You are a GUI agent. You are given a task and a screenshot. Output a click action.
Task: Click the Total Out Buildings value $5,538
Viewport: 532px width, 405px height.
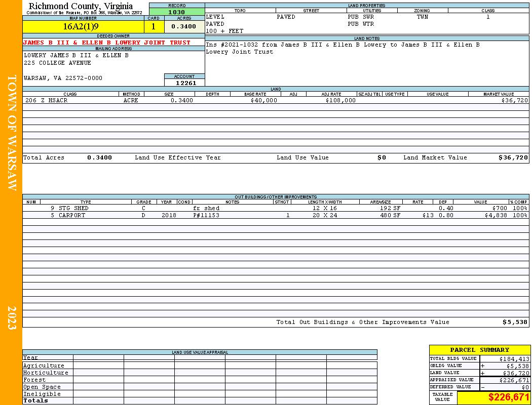pyautogui.click(x=515, y=322)
